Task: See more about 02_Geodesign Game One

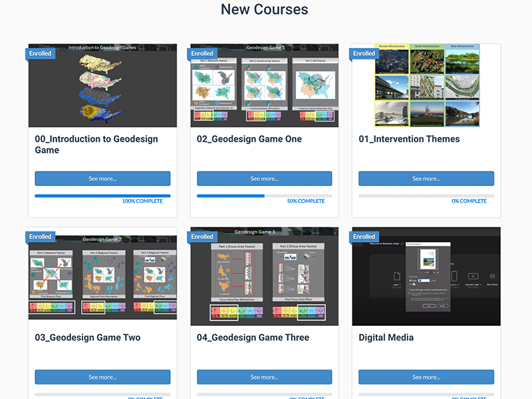Action: [x=264, y=178]
